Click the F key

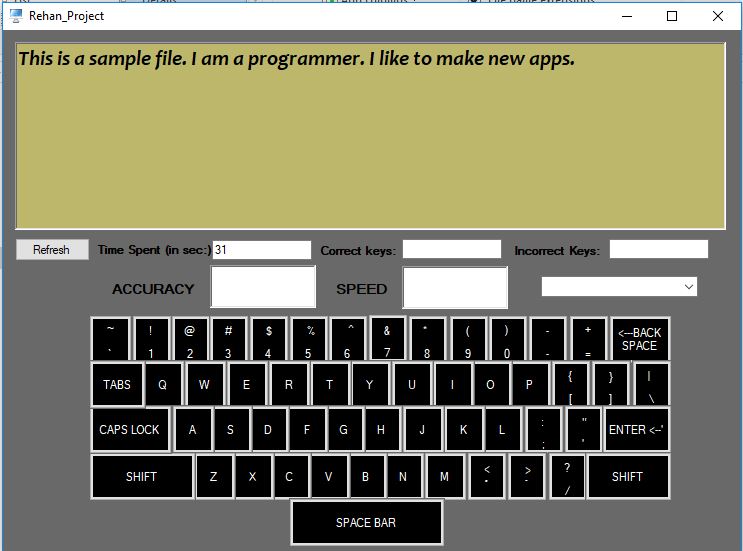(x=307, y=429)
